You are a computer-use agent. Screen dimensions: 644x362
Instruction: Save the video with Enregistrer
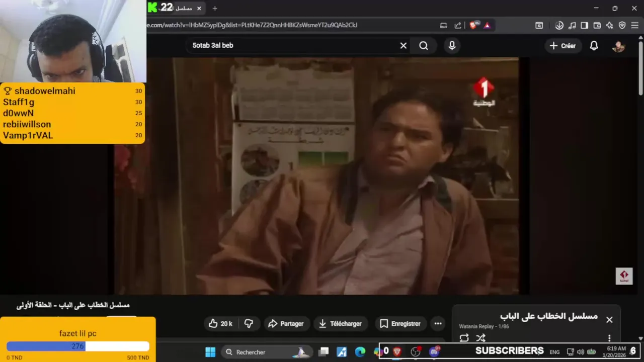coord(400,324)
